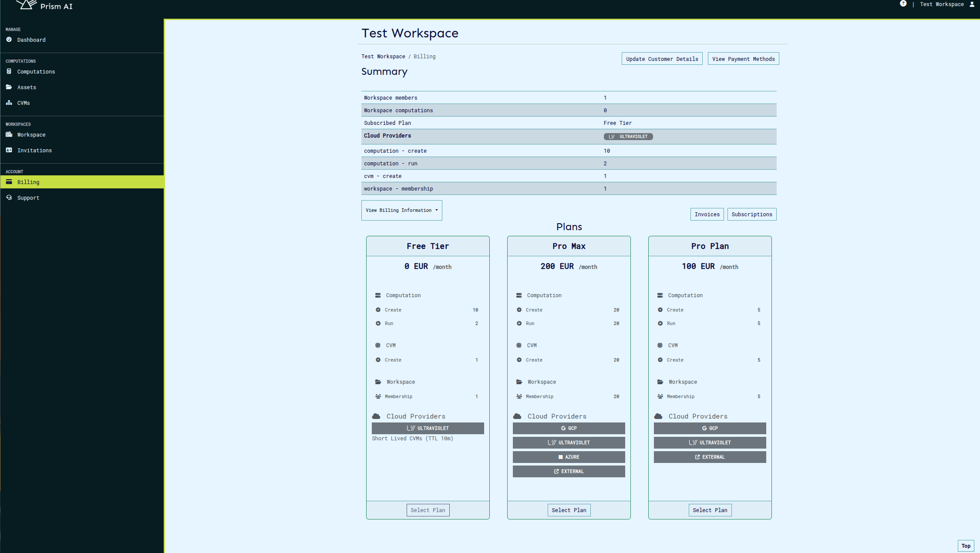Open Invoices
The width and height of the screenshot is (980, 553).
coord(707,214)
